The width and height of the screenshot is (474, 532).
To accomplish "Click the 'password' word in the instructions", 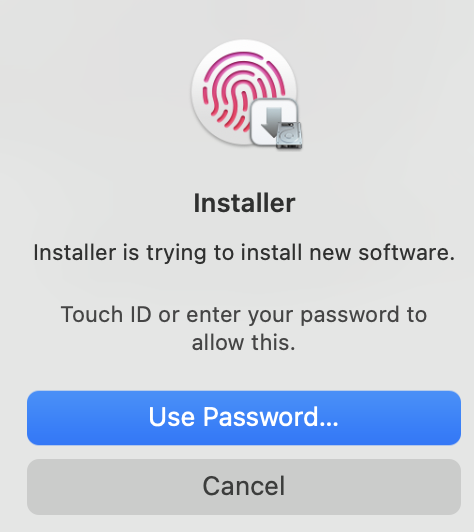I will click(x=350, y=315).
